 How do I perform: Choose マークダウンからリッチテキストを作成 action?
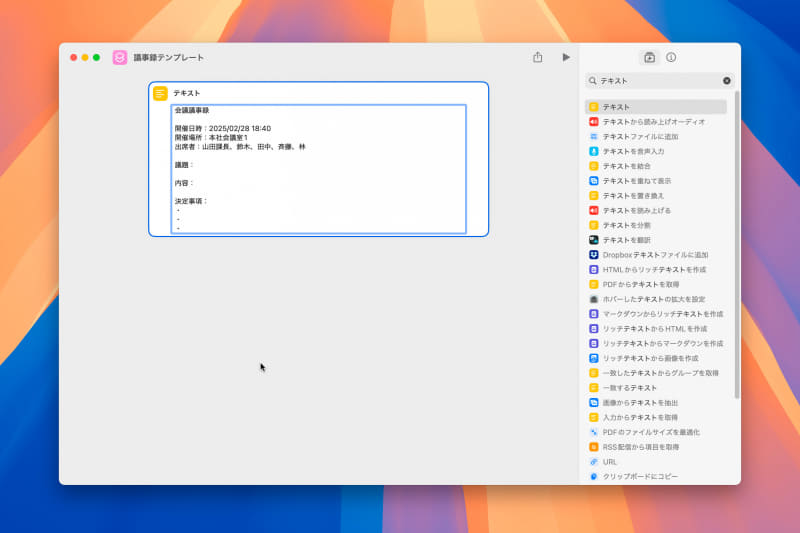(x=656, y=314)
